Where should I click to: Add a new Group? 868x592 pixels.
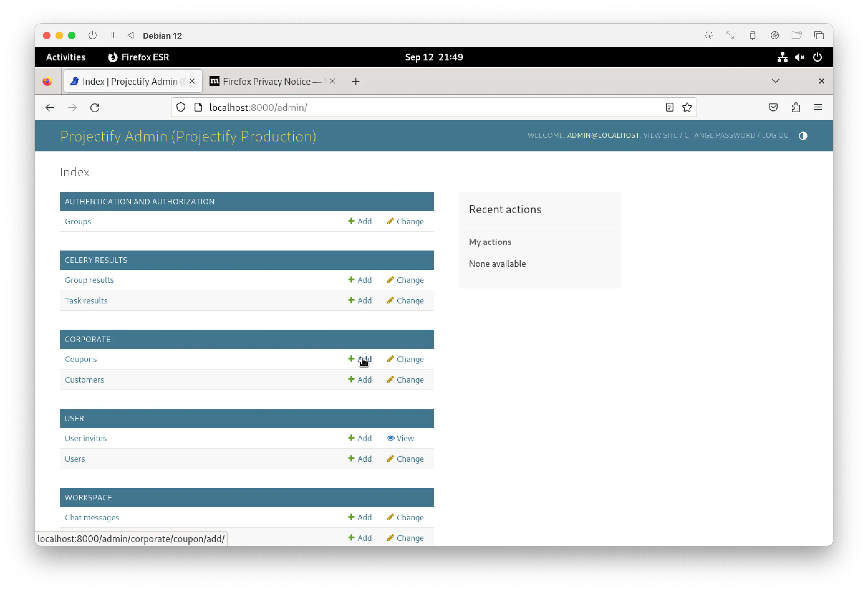click(360, 221)
